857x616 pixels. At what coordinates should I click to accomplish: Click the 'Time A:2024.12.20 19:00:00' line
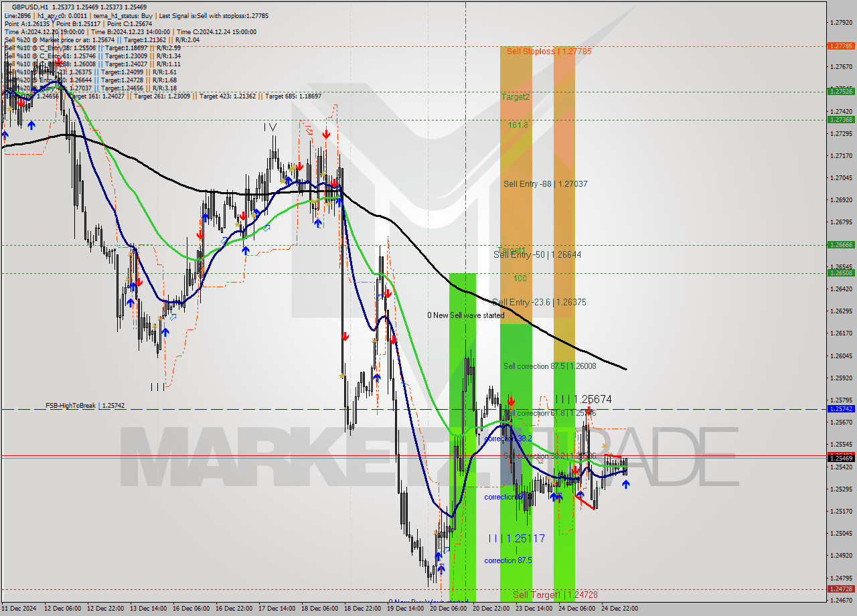tap(44, 31)
